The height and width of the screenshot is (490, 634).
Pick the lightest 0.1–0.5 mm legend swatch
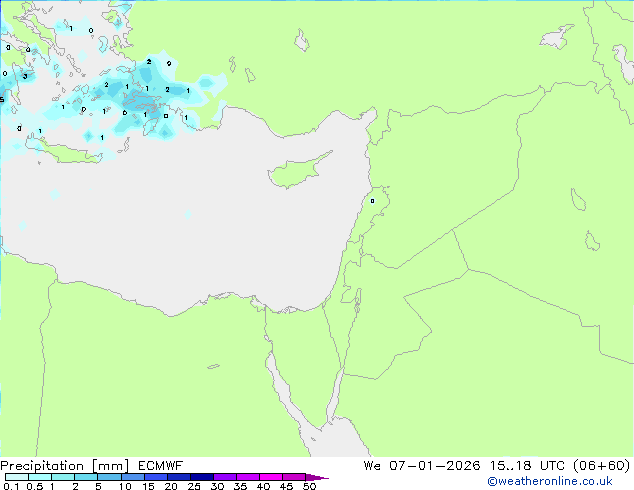click(x=17, y=477)
